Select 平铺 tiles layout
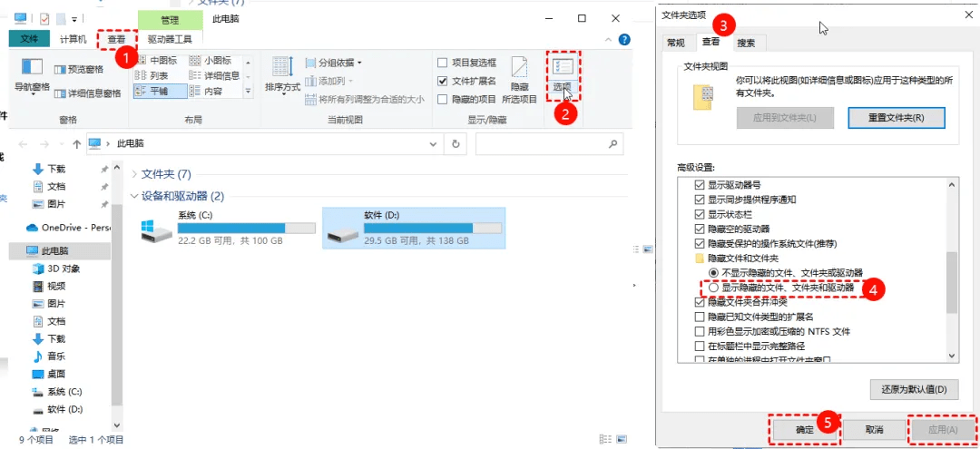 (x=160, y=92)
